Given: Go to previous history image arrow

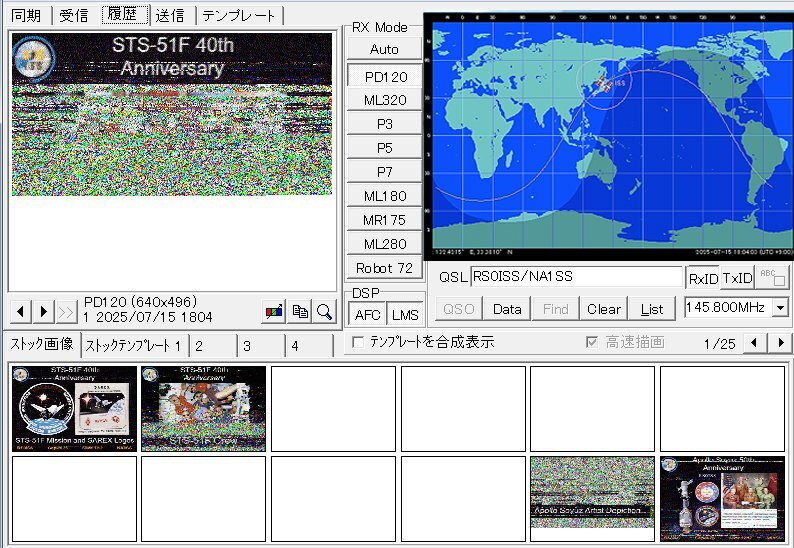Looking at the screenshot, I should tap(21, 311).
